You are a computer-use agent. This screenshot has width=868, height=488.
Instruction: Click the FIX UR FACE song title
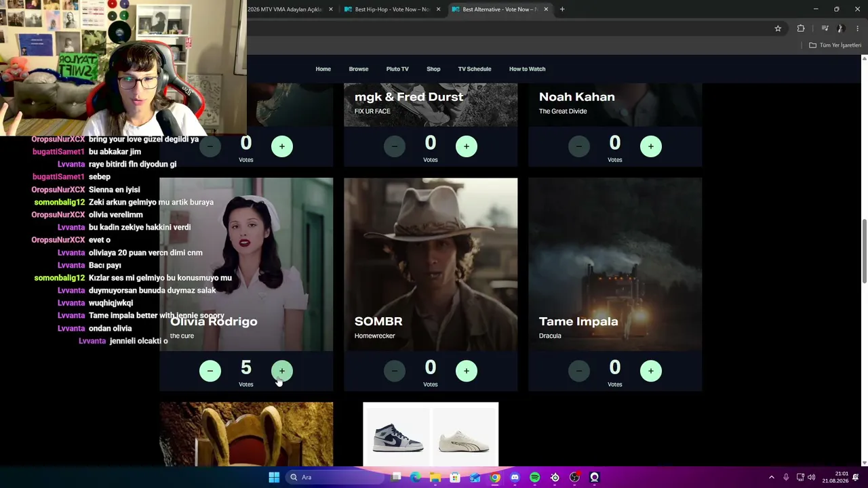[372, 111]
